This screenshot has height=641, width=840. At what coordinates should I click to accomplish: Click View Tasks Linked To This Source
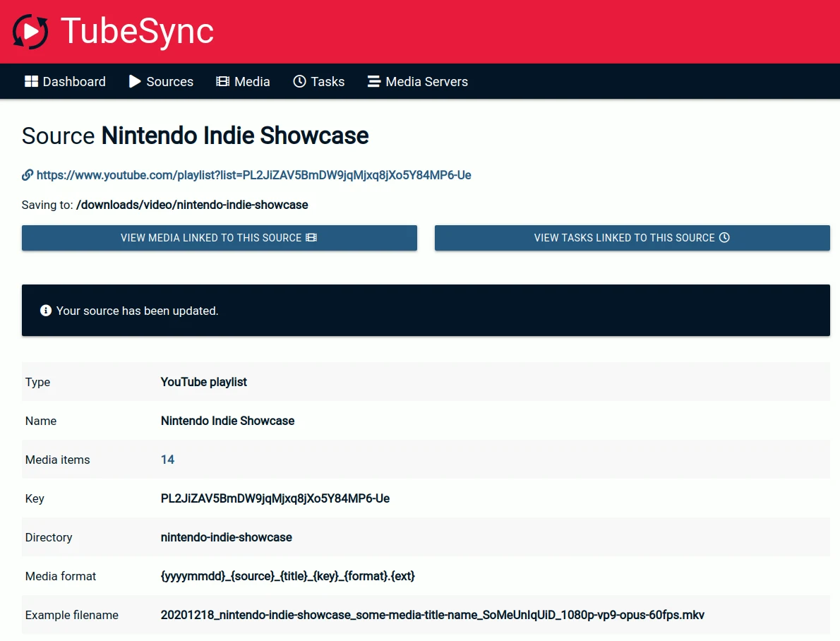(632, 238)
